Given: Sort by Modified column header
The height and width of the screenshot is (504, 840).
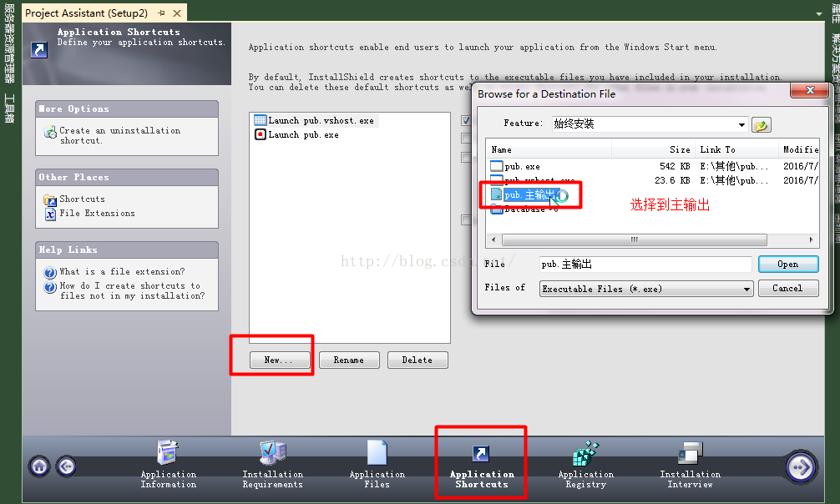Looking at the screenshot, I should [798, 149].
